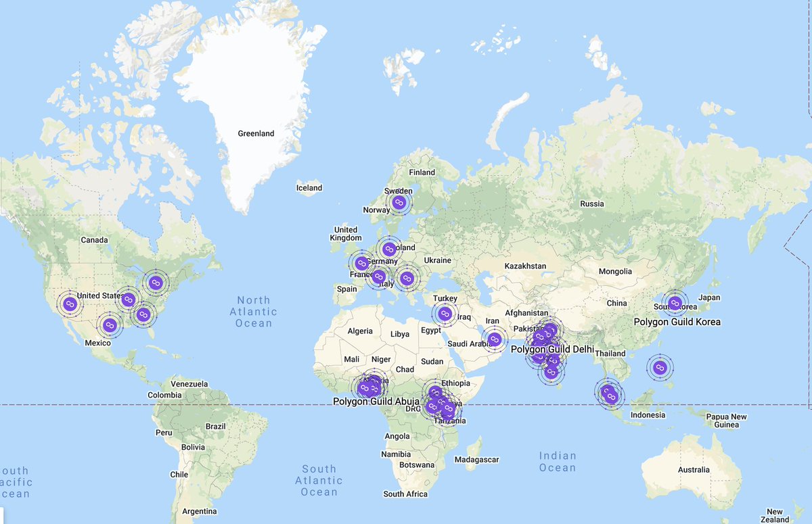Viewport: 812px width, 524px height.
Task: Open the Polygon marker over the Philippines
Action: coord(660,368)
